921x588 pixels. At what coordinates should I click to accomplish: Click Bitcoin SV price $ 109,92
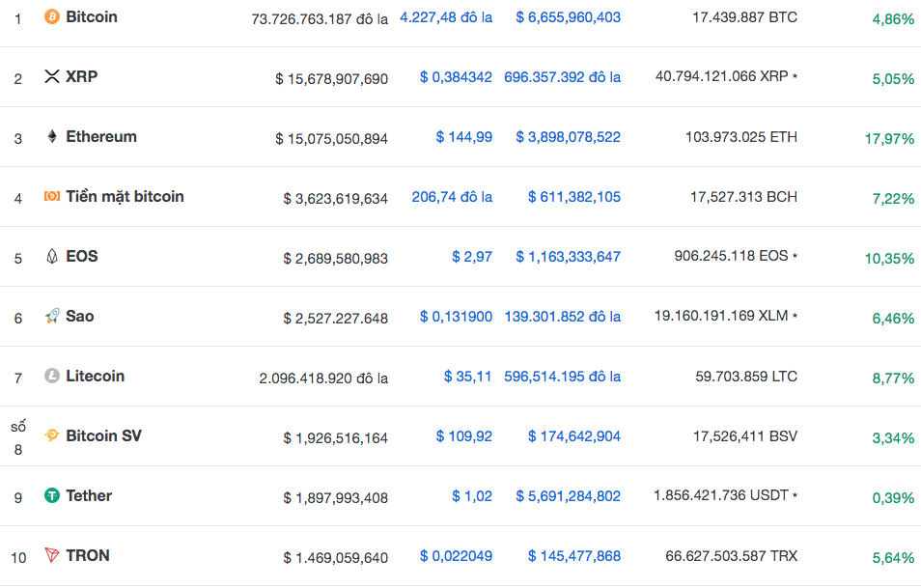point(464,436)
